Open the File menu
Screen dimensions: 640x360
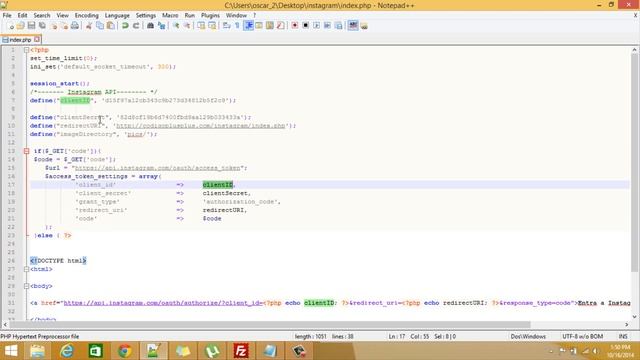point(7,16)
